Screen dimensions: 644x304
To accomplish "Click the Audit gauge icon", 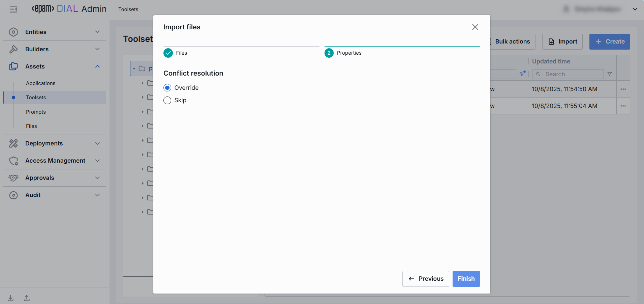I will (13, 195).
